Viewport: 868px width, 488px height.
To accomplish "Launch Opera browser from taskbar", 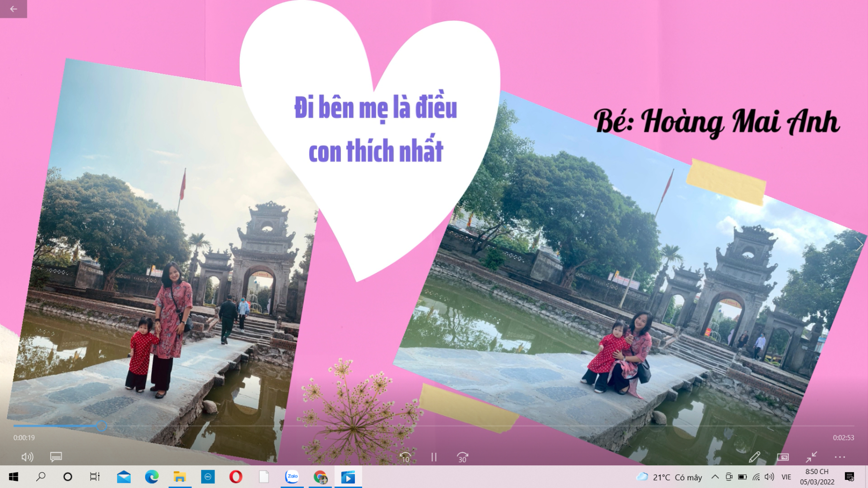I will coord(236,477).
